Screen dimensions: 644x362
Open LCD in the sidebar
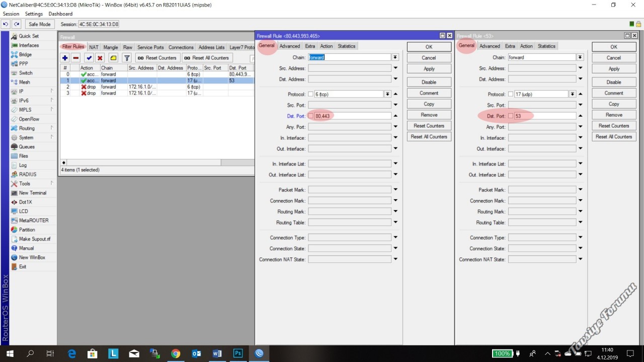tap(24, 211)
